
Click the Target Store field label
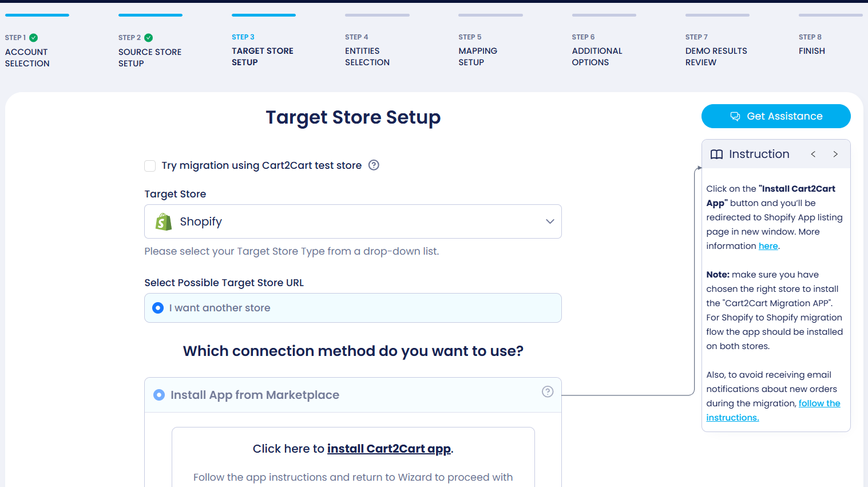[175, 194]
